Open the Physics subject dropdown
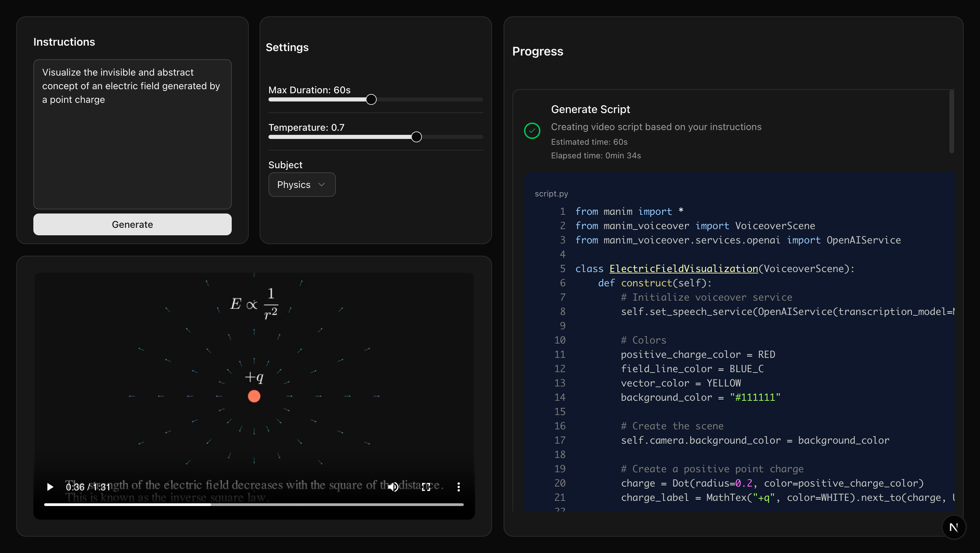 [302, 185]
